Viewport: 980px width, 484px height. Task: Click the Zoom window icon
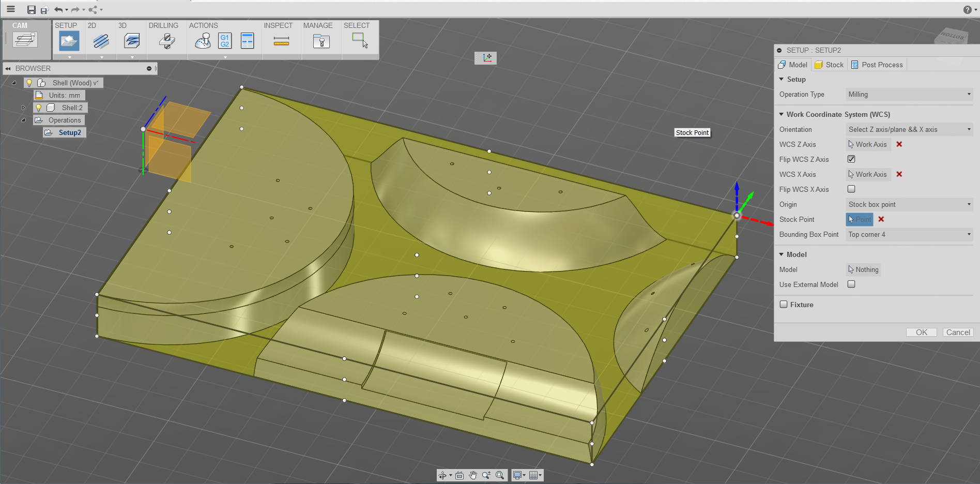tap(486, 475)
